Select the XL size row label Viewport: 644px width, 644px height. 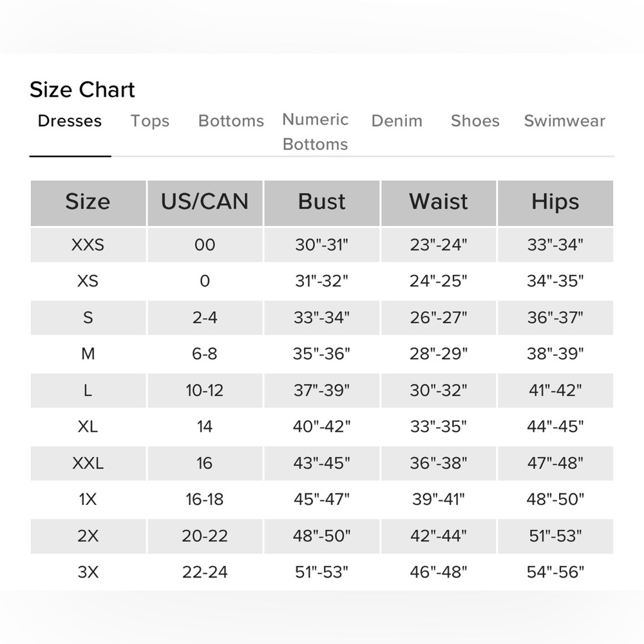tap(88, 426)
